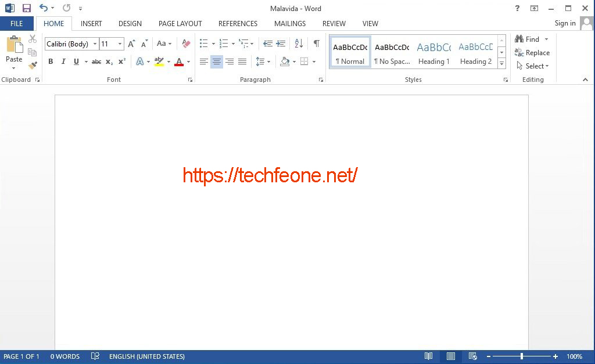Image resolution: width=595 pixels, height=364 pixels.
Task: Open the font size dropdown
Action: [120, 44]
